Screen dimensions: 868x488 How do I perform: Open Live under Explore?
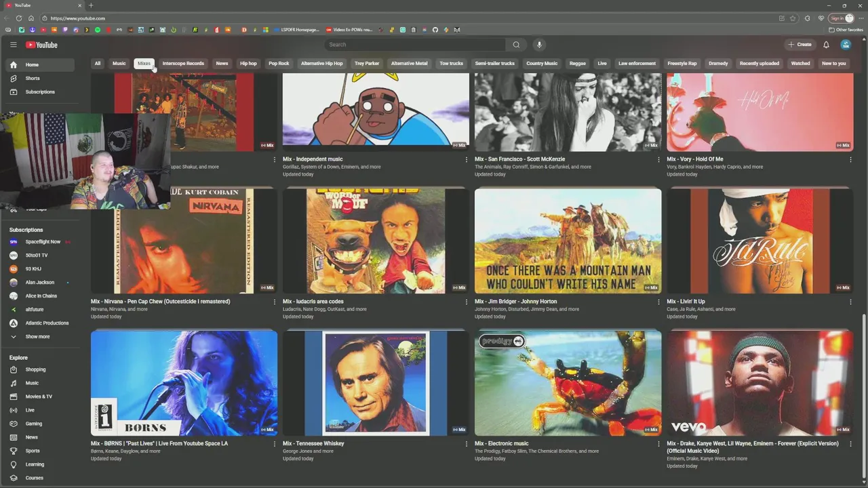pos(39,410)
